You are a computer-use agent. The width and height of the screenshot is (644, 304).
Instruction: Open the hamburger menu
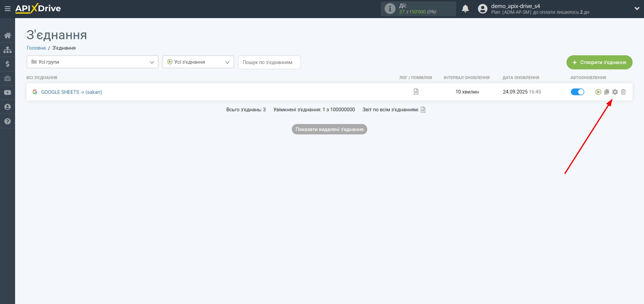pos(7,9)
